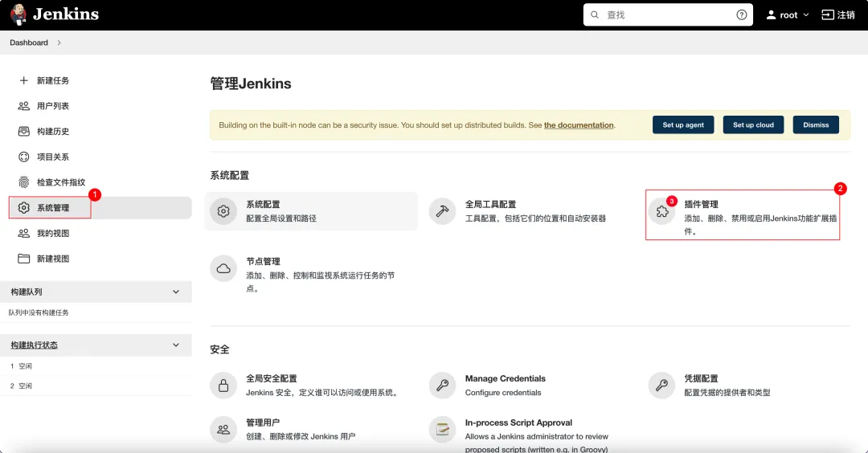Click the gear icon of 系统配置 card
The image size is (868, 453).
click(223, 211)
